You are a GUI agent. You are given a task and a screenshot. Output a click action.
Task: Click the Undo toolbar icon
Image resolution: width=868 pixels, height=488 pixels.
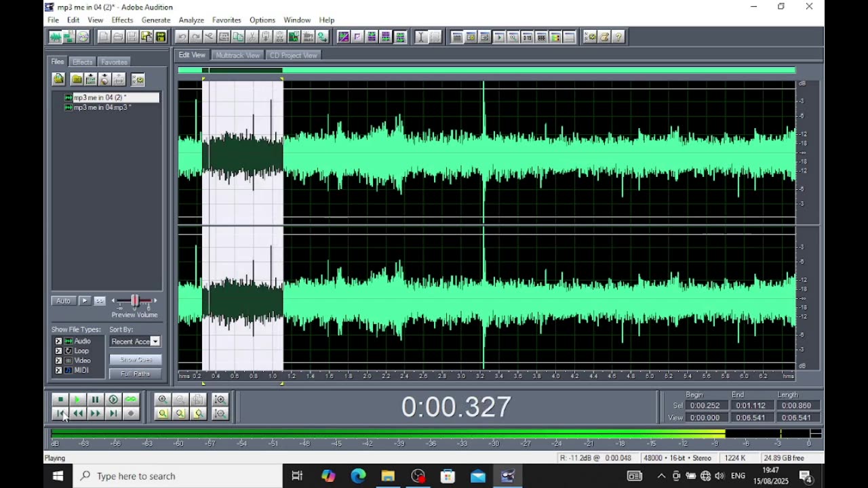(x=181, y=37)
